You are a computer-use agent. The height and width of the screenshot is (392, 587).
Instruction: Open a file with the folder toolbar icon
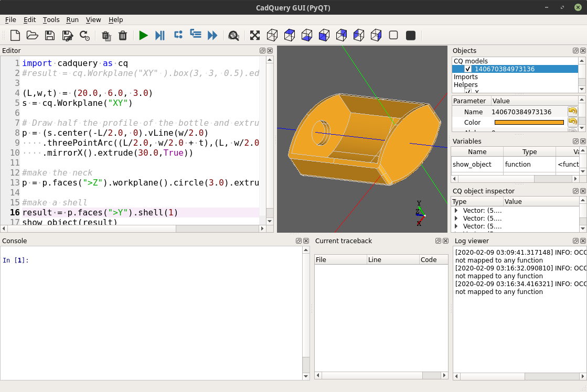click(x=32, y=35)
